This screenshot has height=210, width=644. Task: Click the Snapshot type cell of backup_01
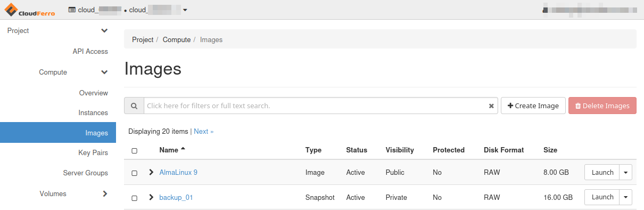point(320,197)
